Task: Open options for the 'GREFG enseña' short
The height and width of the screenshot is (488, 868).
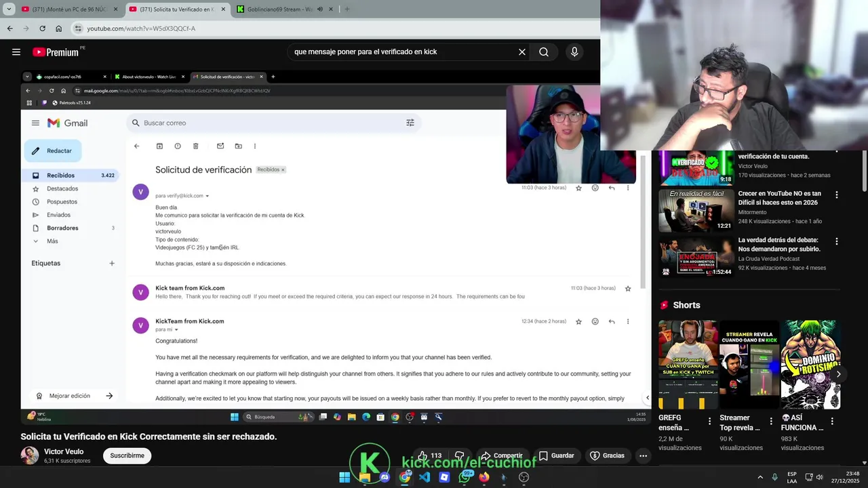Action: click(710, 421)
